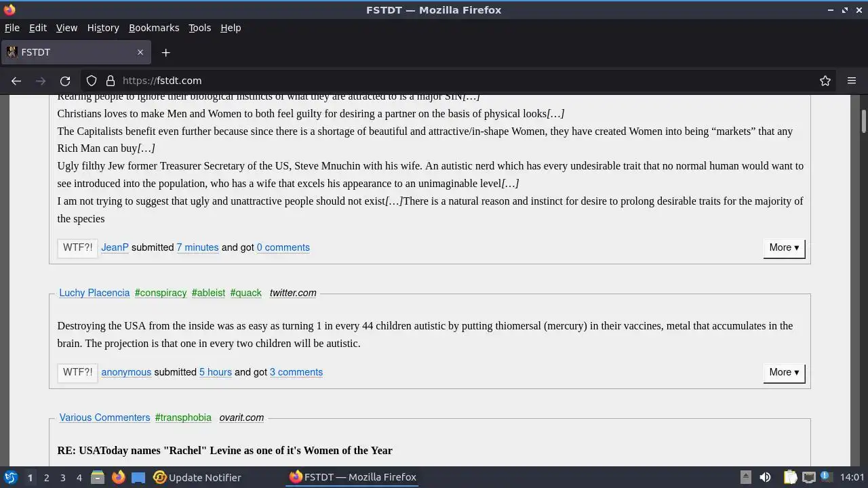868x488 pixels.
Task: Open tracking protection shield icon
Action: tap(92, 81)
